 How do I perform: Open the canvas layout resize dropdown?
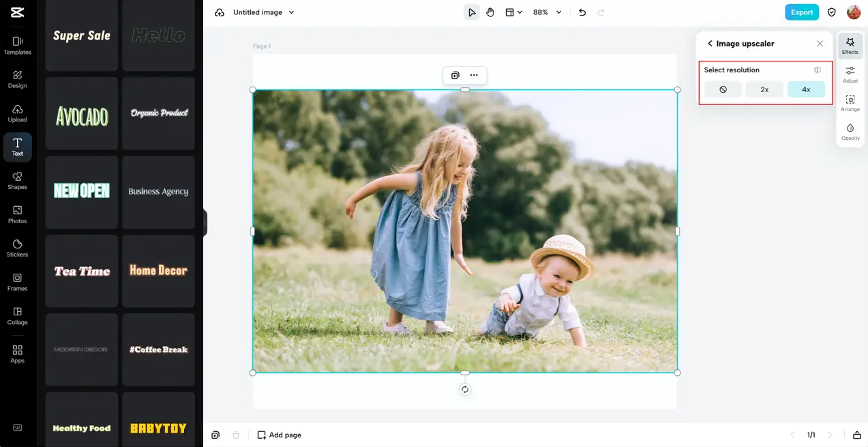513,12
